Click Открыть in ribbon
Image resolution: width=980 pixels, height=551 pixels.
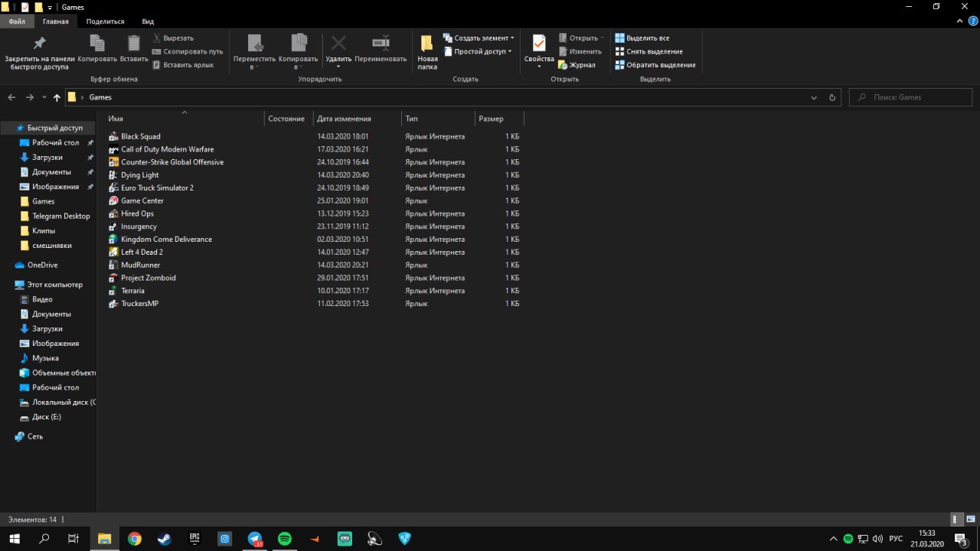(x=581, y=37)
